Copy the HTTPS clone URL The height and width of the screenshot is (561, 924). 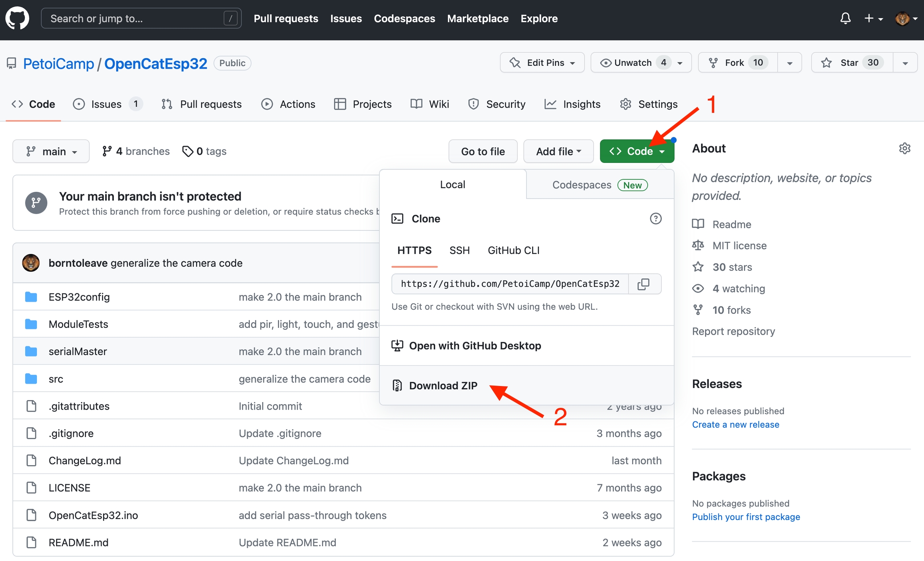[x=644, y=284]
